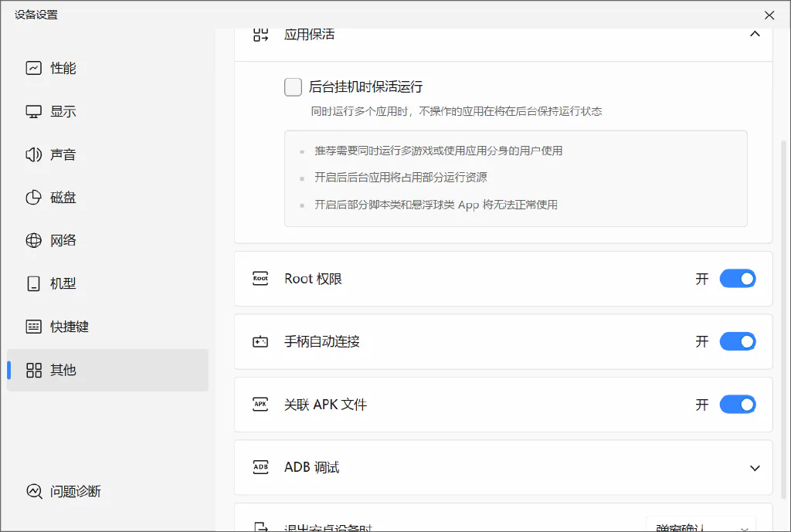Viewport: 791px width, 532px height.
Task: Click the Root 权限 icon
Action: coord(260,279)
